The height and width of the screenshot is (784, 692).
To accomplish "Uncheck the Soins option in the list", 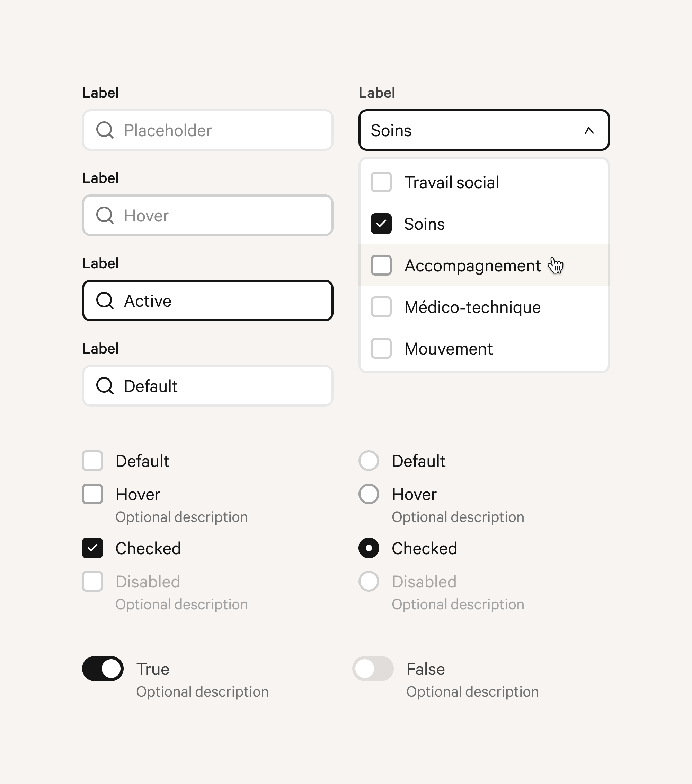I will click(x=381, y=224).
